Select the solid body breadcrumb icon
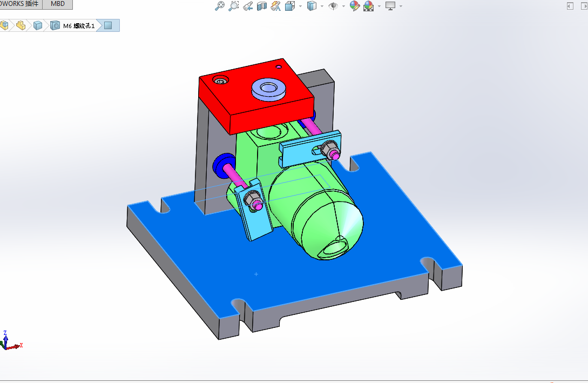This screenshot has width=588, height=383. 38,25
